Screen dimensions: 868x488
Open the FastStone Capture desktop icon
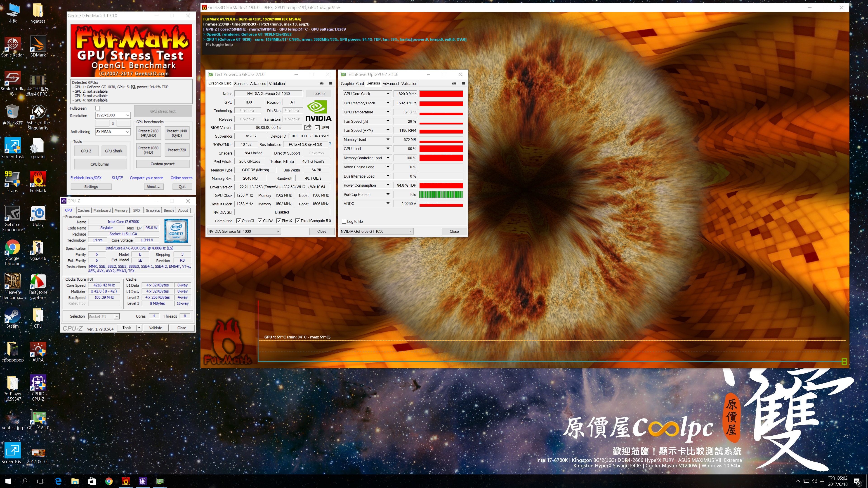pos(38,286)
